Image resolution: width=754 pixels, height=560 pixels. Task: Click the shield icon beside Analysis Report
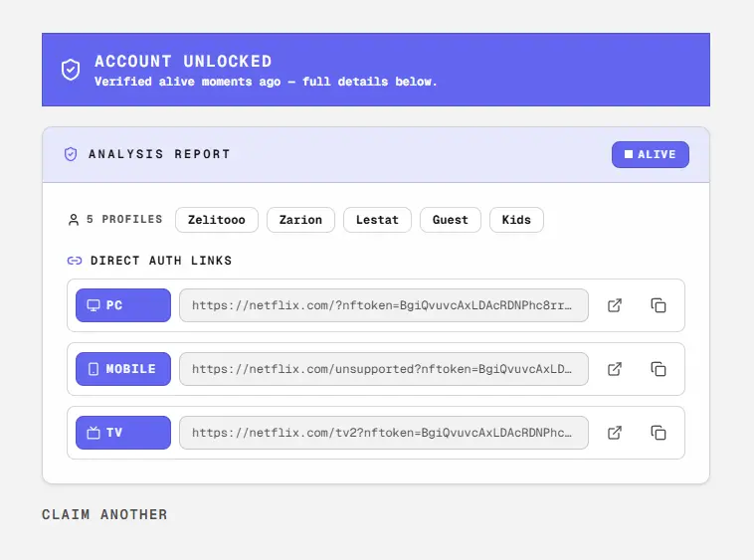click(x=71, y=154)
